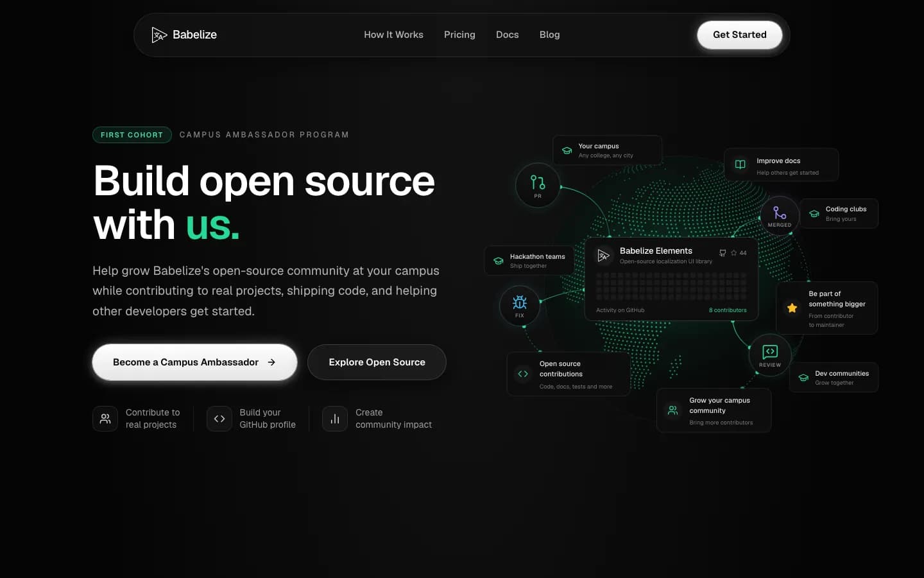Click the REVIEW code comment circle icon
Viewport: 924px width, 578px height.
tap(770, 355)
